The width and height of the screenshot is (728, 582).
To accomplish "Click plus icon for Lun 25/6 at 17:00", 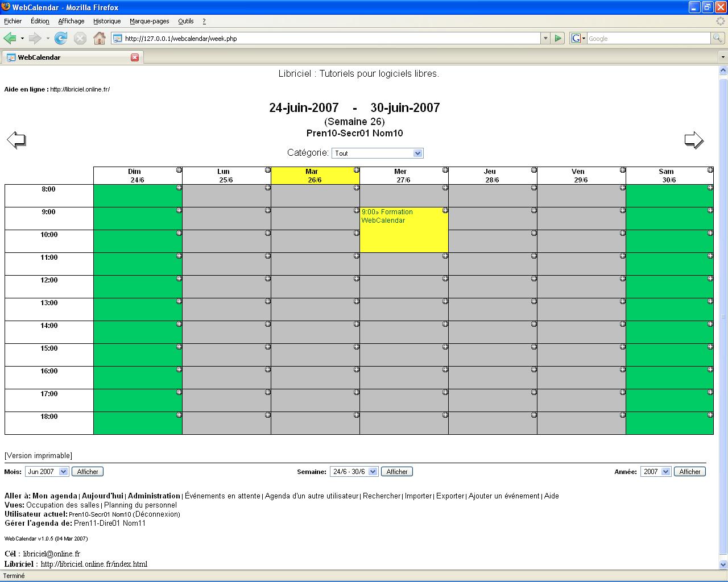I will [268, 392].
